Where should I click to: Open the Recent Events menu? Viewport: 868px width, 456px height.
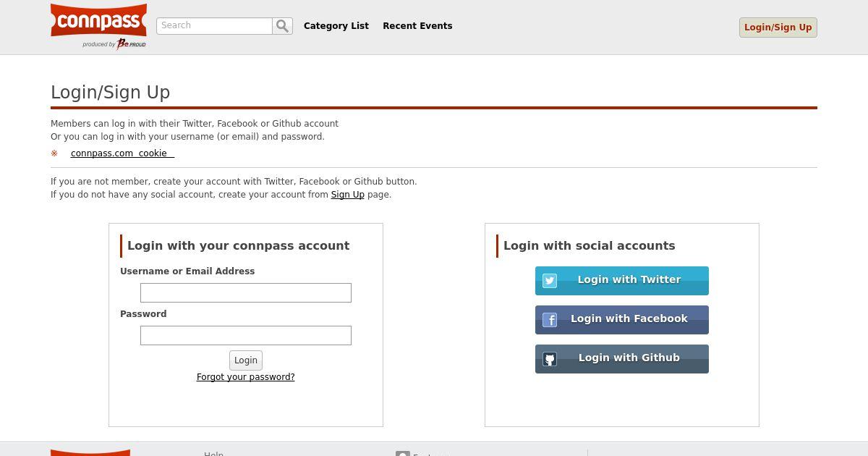[x=417, y=26]
